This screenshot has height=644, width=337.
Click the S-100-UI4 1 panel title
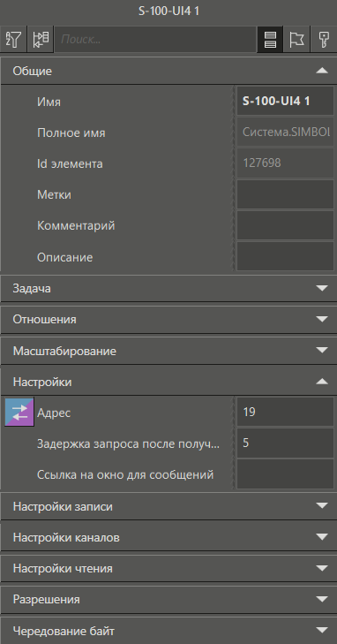(x=168, y=11)
